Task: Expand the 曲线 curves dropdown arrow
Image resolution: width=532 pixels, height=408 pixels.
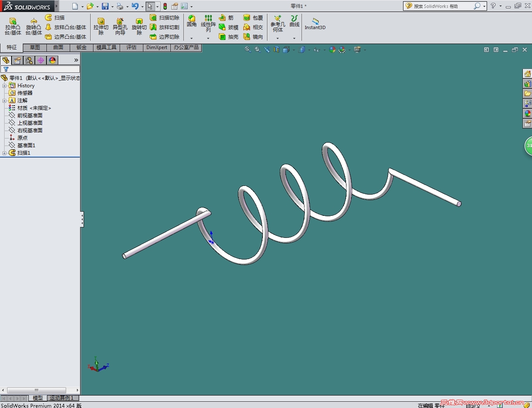Action: pyautogui.click(x=294, y=38)
